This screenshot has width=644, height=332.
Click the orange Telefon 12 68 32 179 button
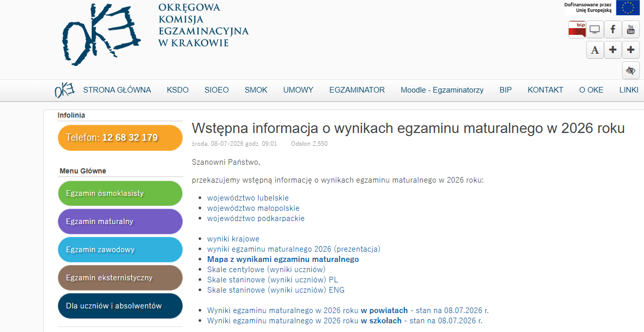pyautogui.click(x=120, y=138)
